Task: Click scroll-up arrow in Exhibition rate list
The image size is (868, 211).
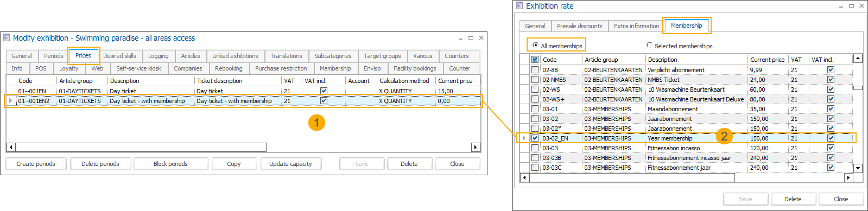Action: pos(858,59)
